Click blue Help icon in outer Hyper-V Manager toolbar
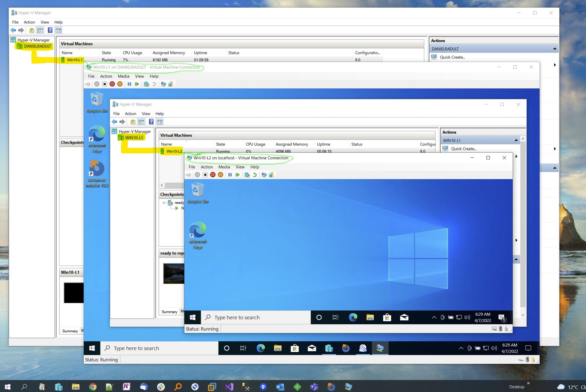 pyautogui.click(x=50, y=30)
